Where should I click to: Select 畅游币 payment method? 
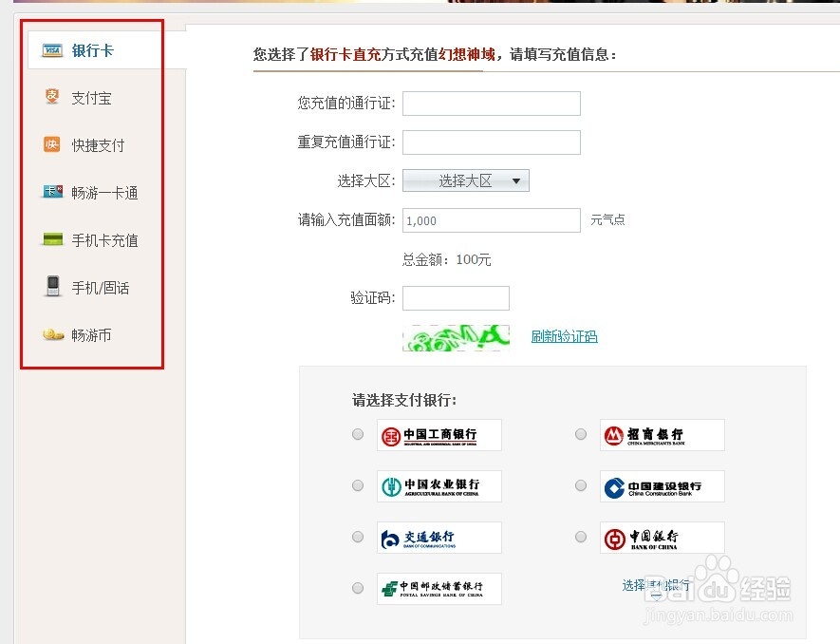[x=94, y=334]
